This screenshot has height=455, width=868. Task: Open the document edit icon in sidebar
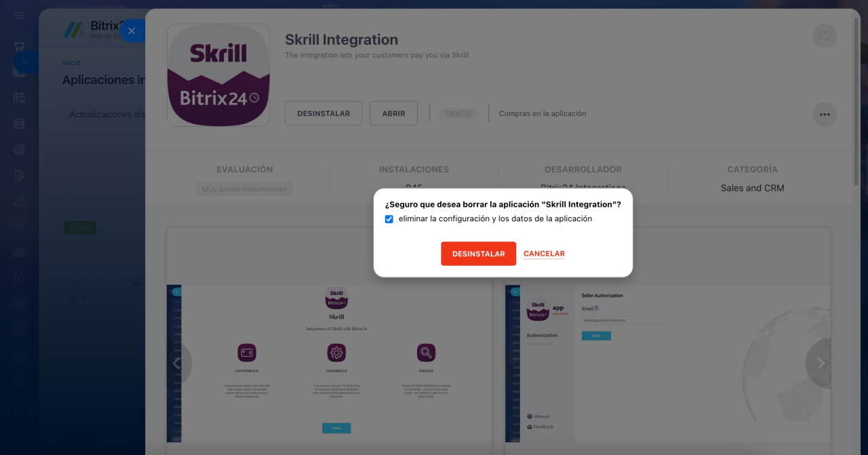19,175
